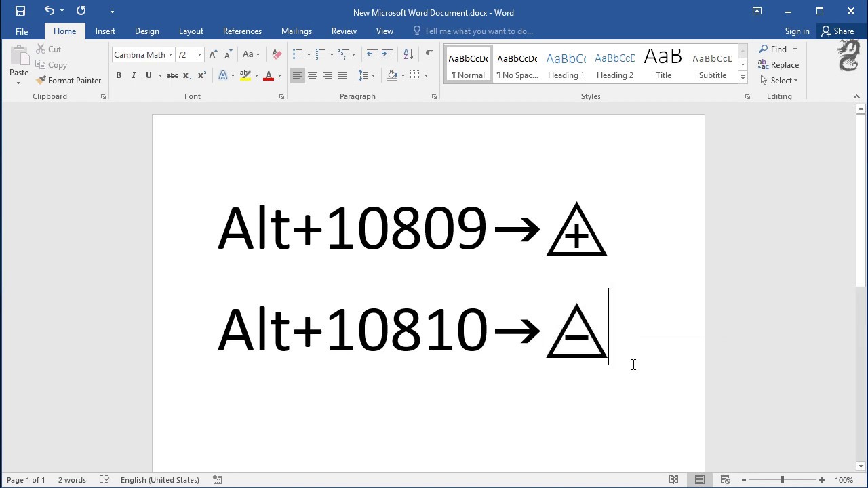Switch to Web Layout view
This screenshot has width=868, height=488.
point(725,479)
